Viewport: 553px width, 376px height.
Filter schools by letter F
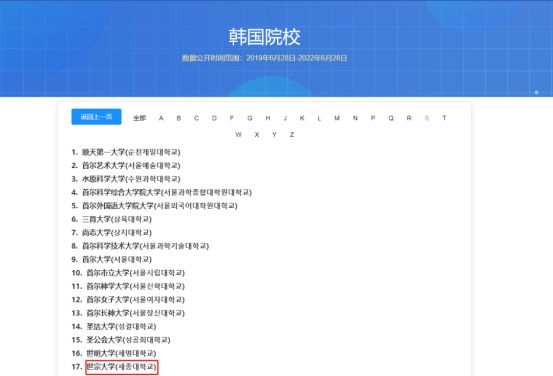[x=232, y=118]
